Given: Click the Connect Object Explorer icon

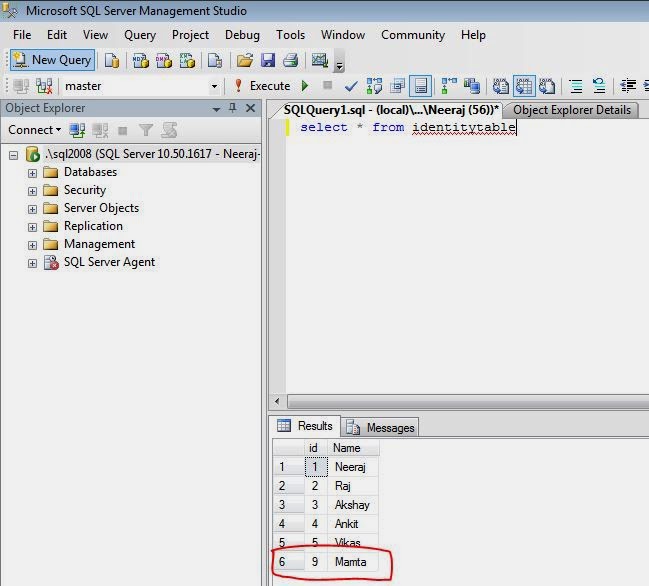Looking at the screenshot, I should coord(77,130).
